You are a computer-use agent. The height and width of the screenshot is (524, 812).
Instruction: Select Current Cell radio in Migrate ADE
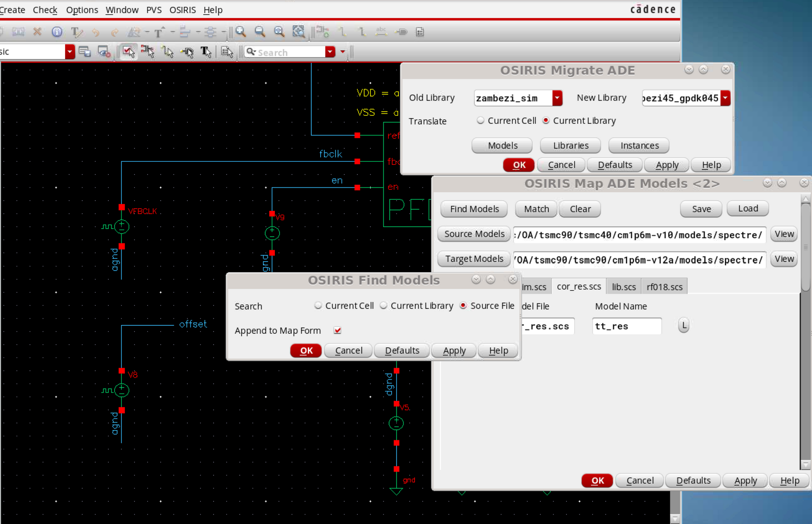(x=480, y=120)
